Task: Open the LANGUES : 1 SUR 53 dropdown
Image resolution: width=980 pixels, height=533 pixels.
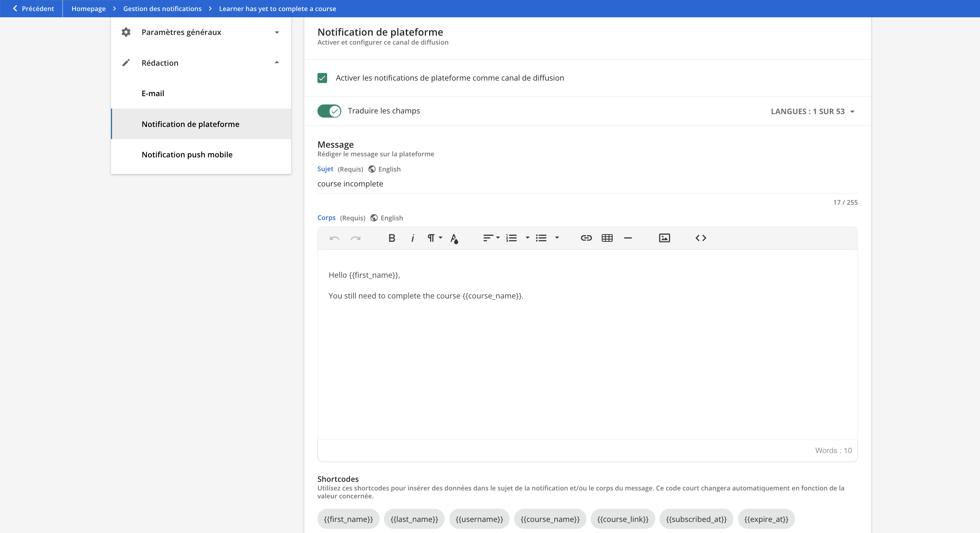Action: tap(813, 111)
